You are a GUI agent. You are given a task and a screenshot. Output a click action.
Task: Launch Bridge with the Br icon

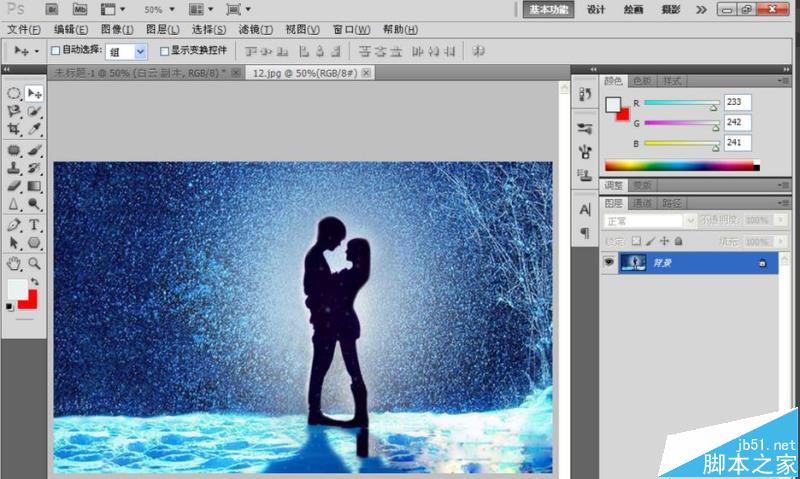(52, 9)
